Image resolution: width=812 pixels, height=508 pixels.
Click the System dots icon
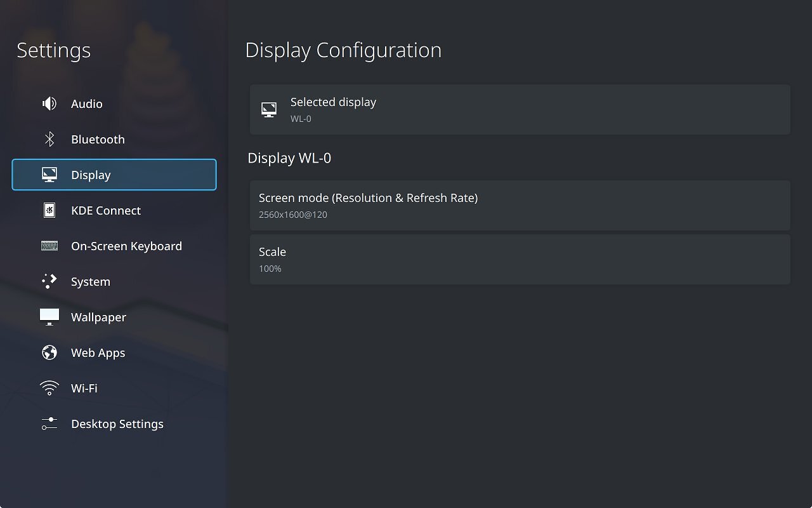pyautogui.click(x=49, y=281)
